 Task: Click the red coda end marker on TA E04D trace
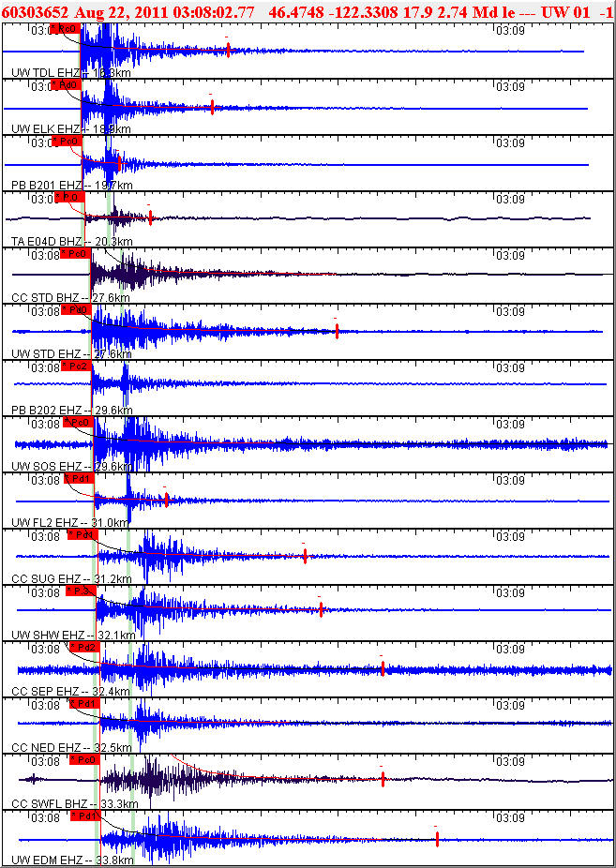[x=151, y=218]
